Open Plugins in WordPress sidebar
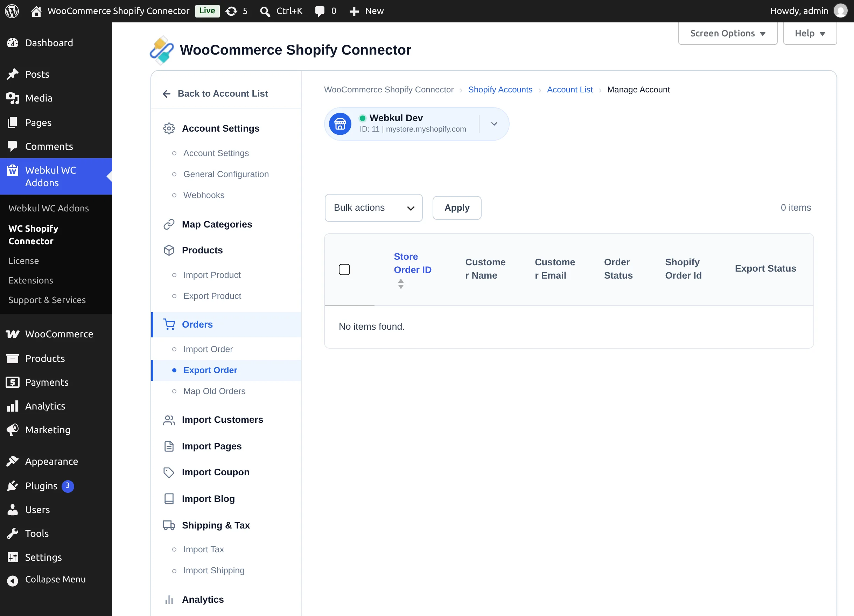This screenshot has width=854, height=616. 56,486
